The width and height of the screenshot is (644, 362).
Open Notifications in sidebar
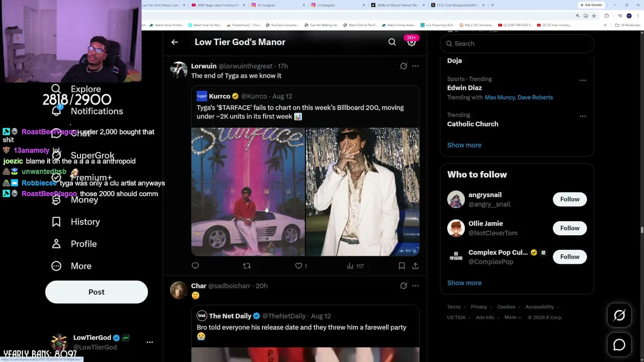tap(89, 111)
